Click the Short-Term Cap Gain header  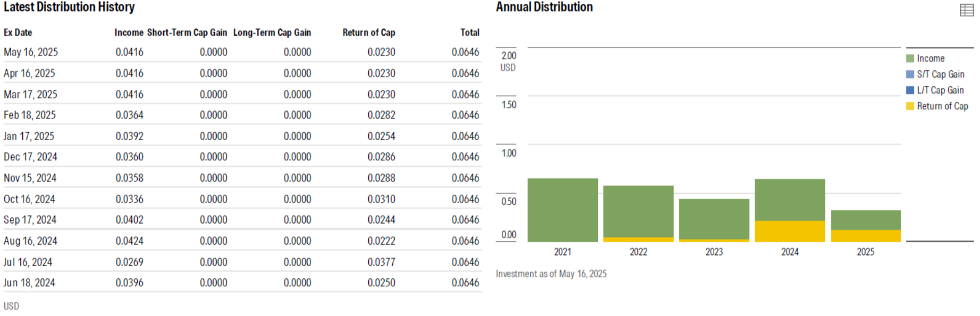[x=187, y=32]
